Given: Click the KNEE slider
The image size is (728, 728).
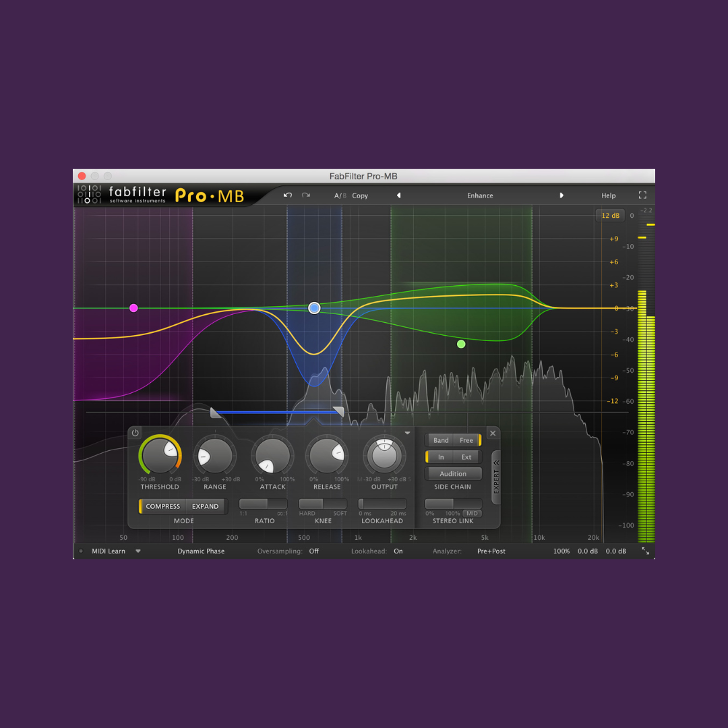Looking at the screenshot, I should pyautogui.click(x=323, y=504).
